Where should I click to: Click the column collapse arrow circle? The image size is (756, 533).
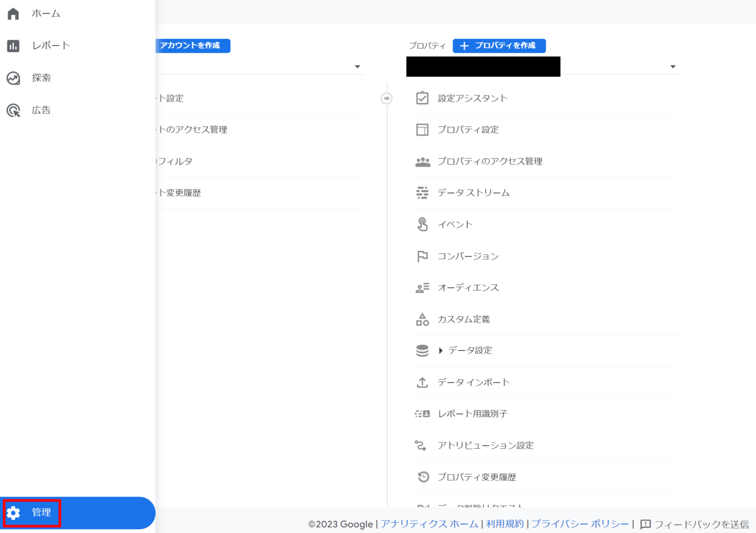click(387, 99)
